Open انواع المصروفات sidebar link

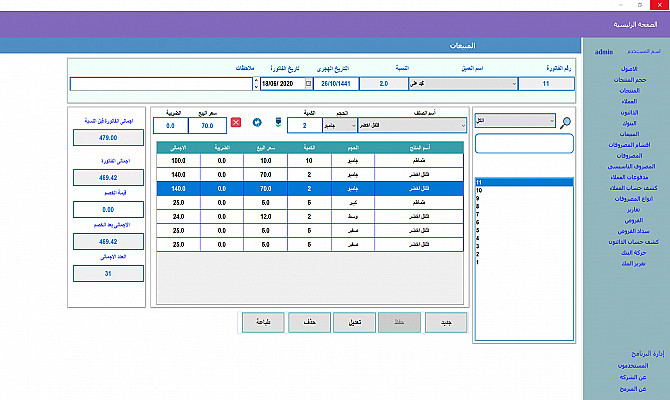point(634,199)
